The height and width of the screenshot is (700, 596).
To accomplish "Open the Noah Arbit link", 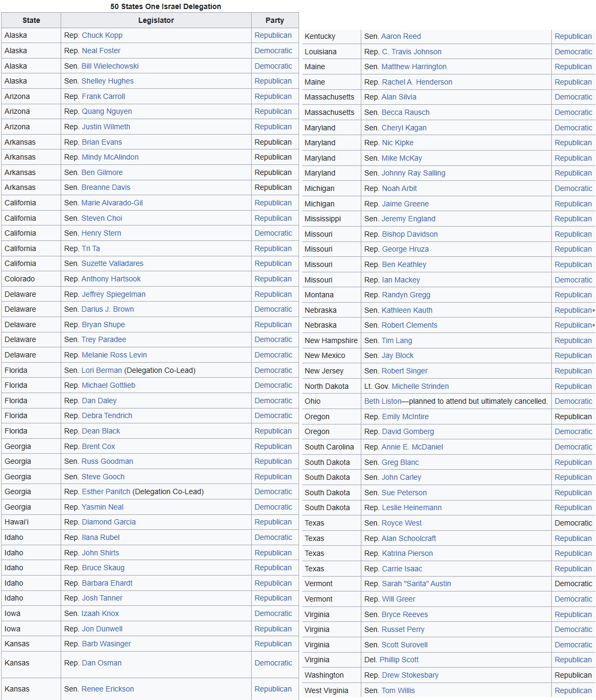I will 399,188.
